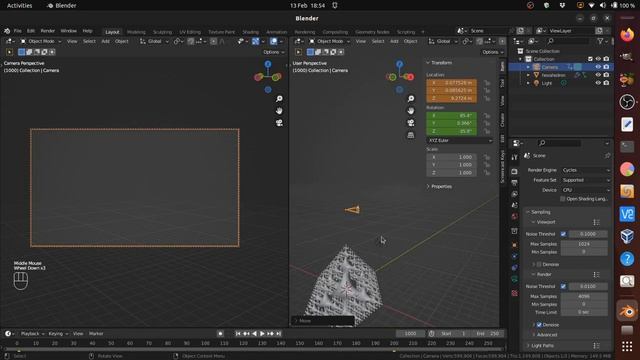640x360 pixels.
Task: Lock the X location in the Transform panel
Action: 487,83
